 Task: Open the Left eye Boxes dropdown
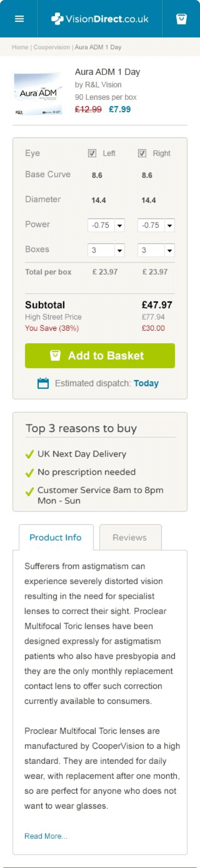pyautogui.click(x=106, y=250)
